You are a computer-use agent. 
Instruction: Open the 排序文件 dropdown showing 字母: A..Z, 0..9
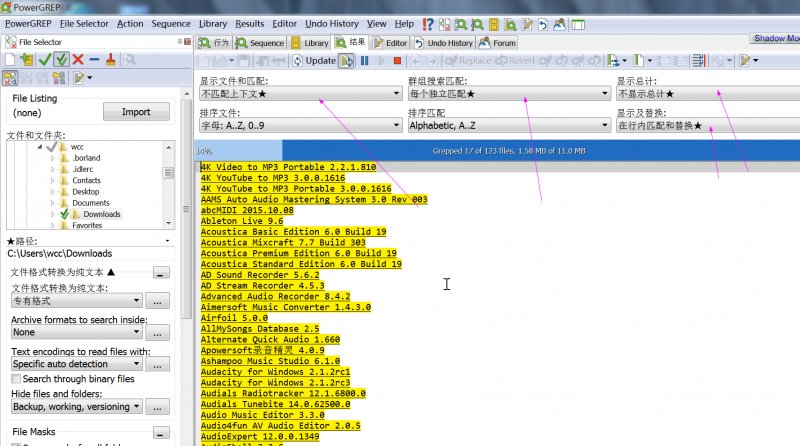[x=300, y=126]
